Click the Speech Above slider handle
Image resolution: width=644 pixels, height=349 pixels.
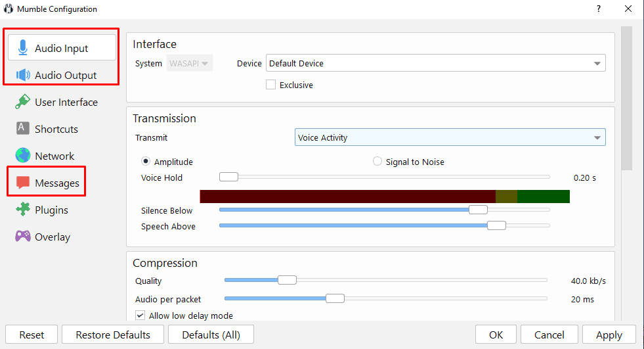pyautogui.click(x=496, y=225)
